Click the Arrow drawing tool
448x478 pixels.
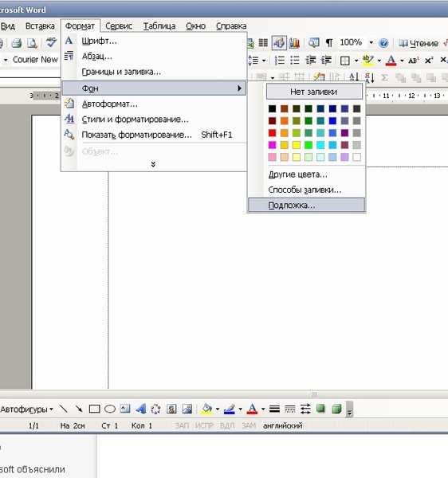coord(79,409)
